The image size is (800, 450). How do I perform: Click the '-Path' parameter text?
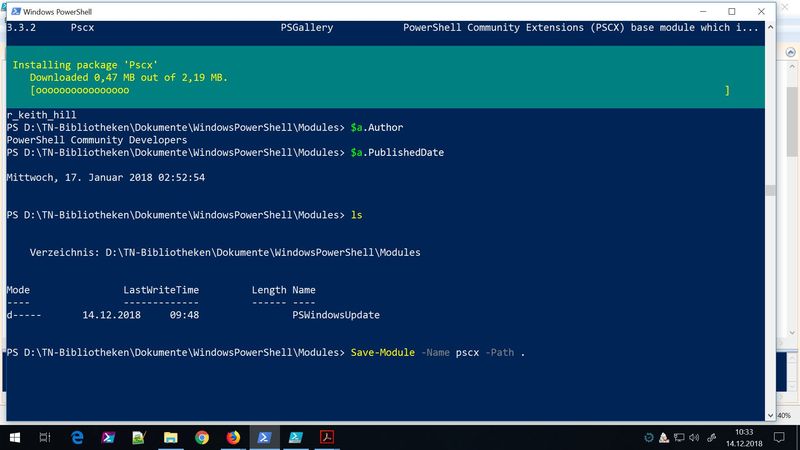499,353
